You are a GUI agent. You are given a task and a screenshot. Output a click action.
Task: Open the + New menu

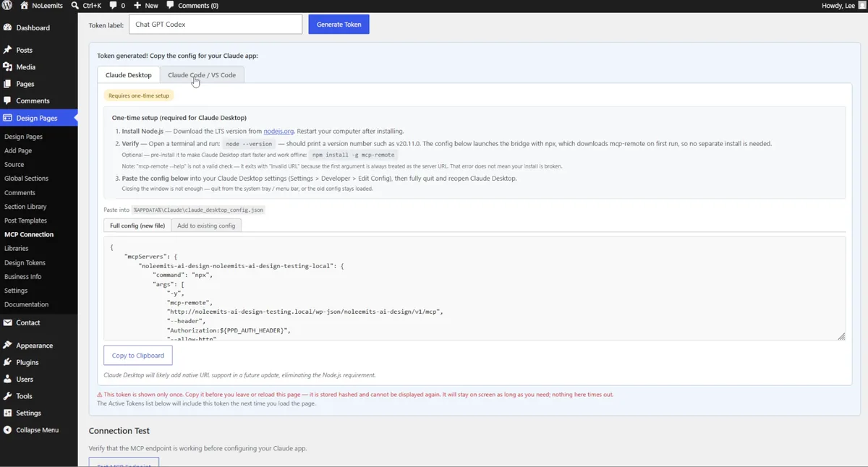coord(146,5)
